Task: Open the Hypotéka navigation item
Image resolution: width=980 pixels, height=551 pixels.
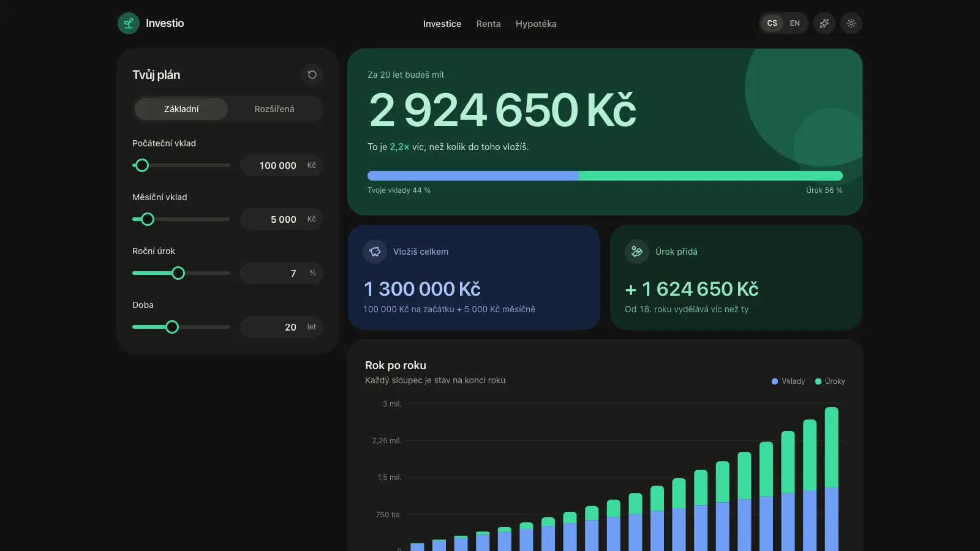Action: point(536,24)
